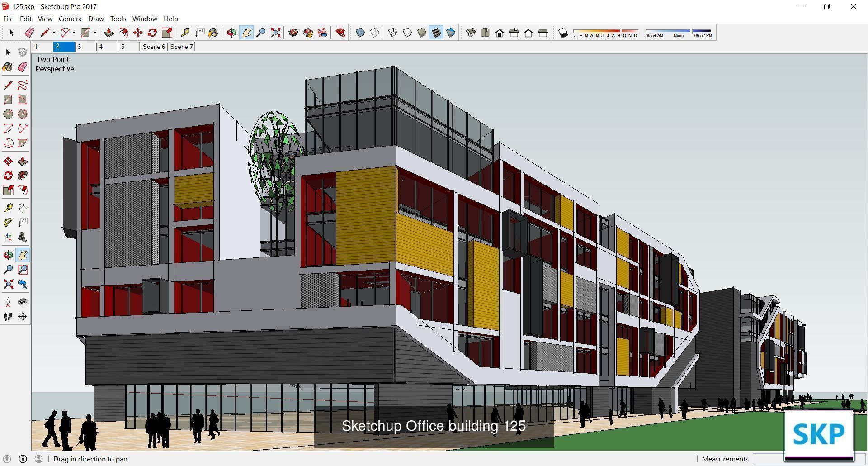
Task: Select the Section Plane tool
Action: 23,317
